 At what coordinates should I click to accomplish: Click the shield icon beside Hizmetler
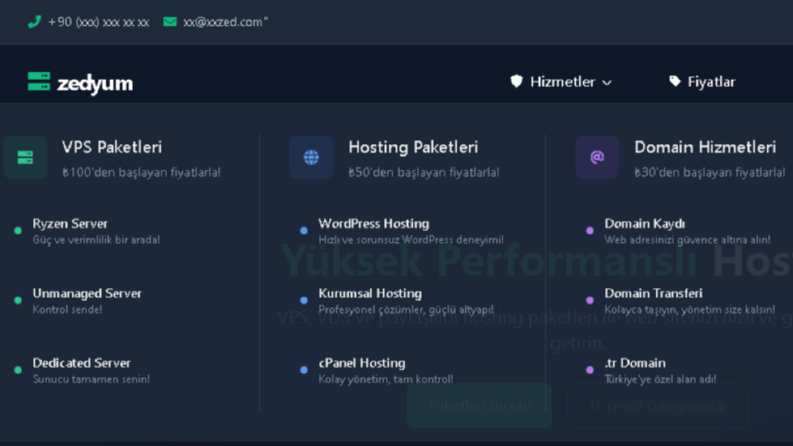pyautogui.click(x=516, y=81)
